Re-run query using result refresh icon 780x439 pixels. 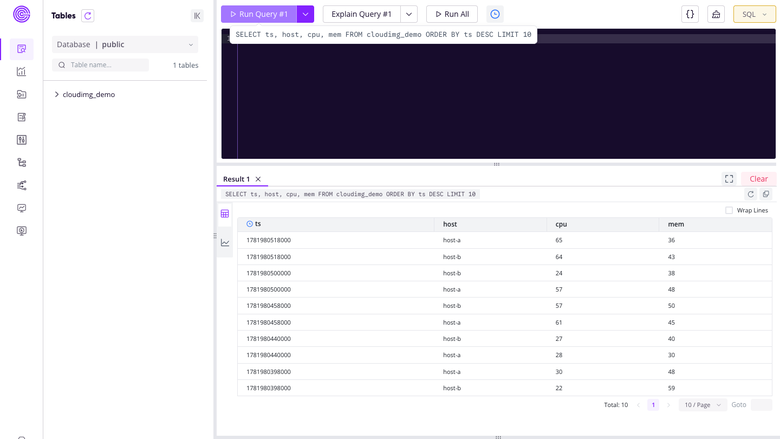751,194
